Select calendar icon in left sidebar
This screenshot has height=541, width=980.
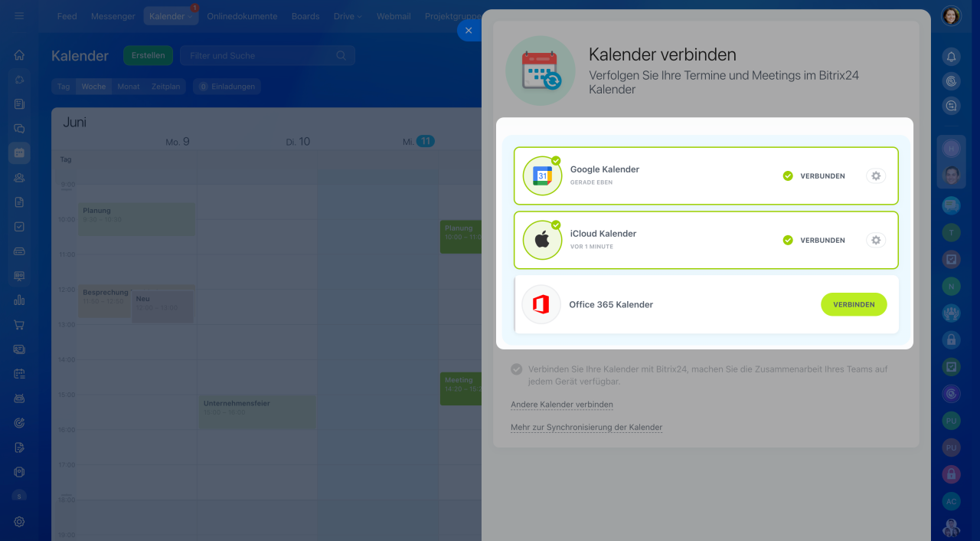19,153
